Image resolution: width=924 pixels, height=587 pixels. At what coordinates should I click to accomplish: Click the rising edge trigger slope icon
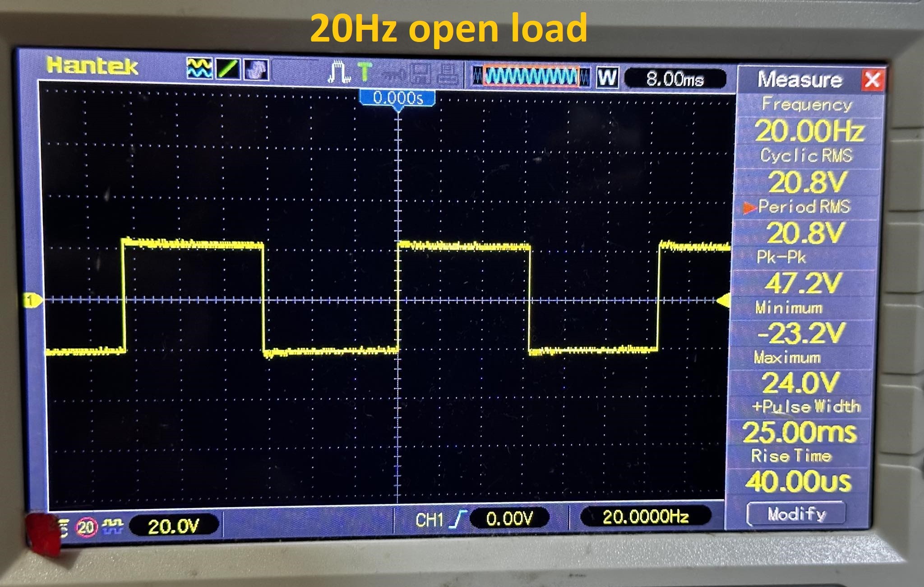tap(458, 519)
